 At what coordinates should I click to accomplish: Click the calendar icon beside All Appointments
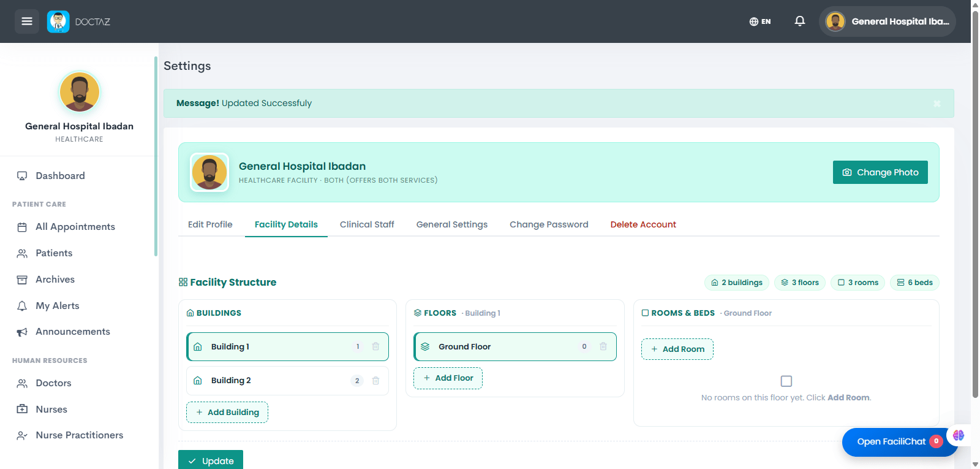pyautogui.click(x=22, y=227)
